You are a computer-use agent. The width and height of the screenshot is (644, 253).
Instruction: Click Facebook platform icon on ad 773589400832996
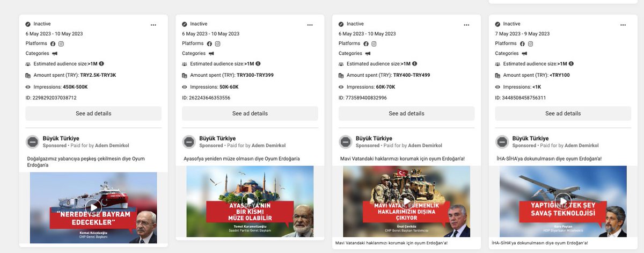366,44
